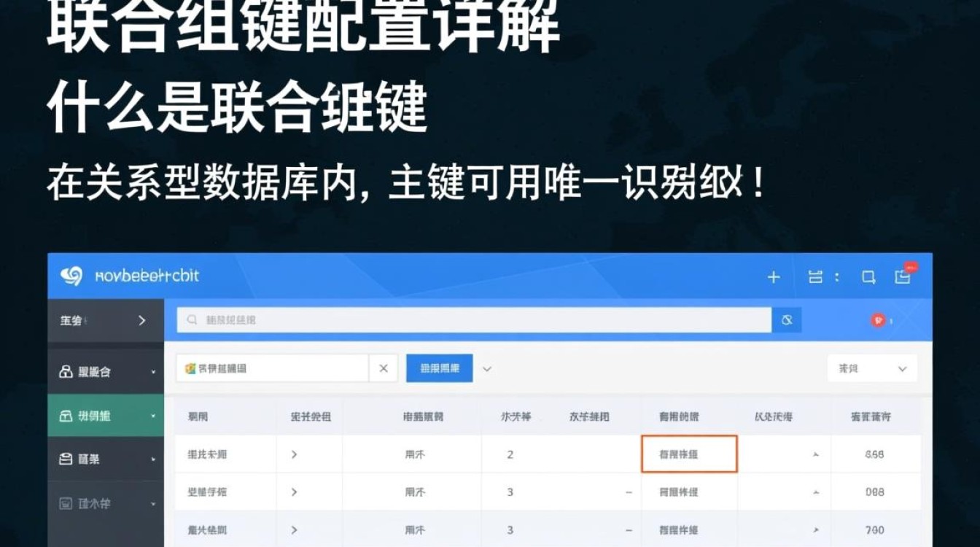Open the chevron dropdown next to blue filter button
The width and height of the screenshot is (980, 547).
(x=486, y=368)
